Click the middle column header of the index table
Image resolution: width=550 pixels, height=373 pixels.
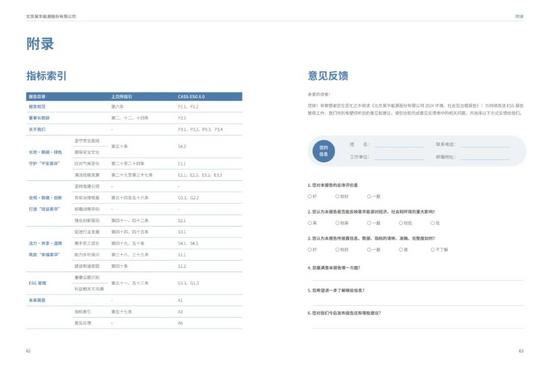pyautogui.click(x=122, y=96)
